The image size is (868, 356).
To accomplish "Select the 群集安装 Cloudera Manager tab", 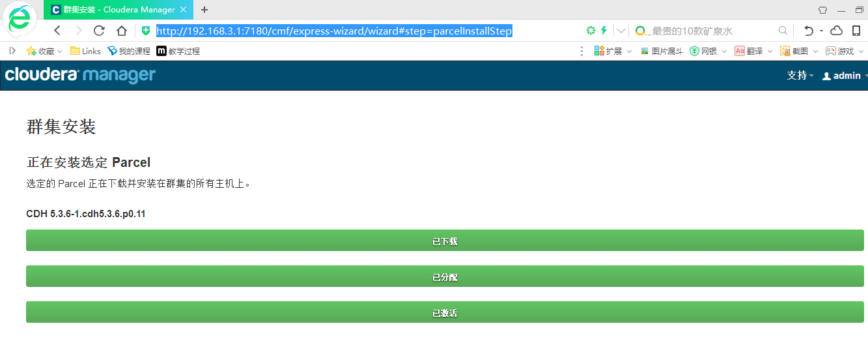I will 119,10.
